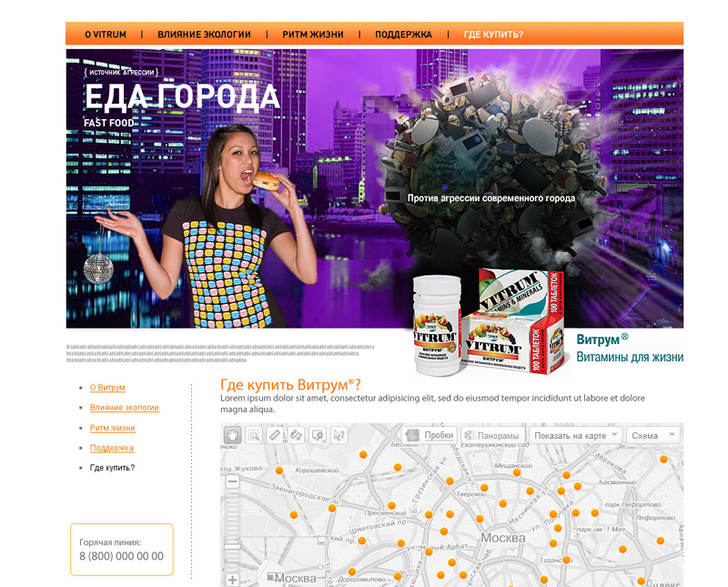
Task: Click the orange pin near Хорошевский label
Action: pos(279,471)
